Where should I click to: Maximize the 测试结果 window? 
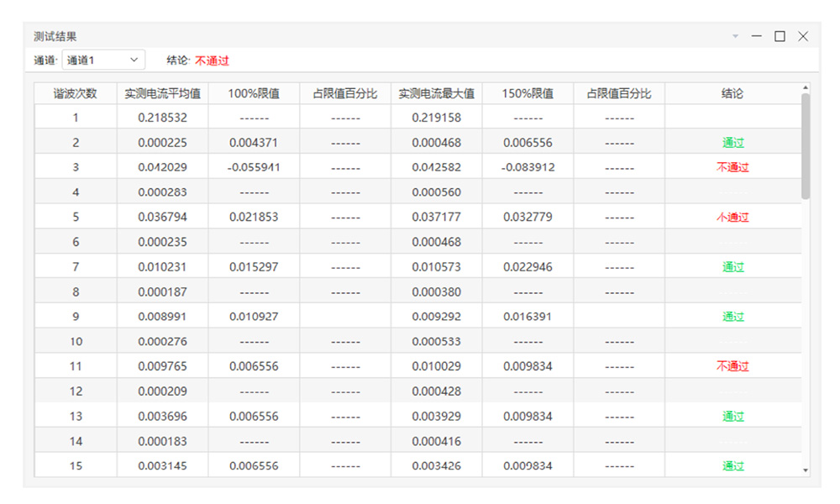coord(780,36)
